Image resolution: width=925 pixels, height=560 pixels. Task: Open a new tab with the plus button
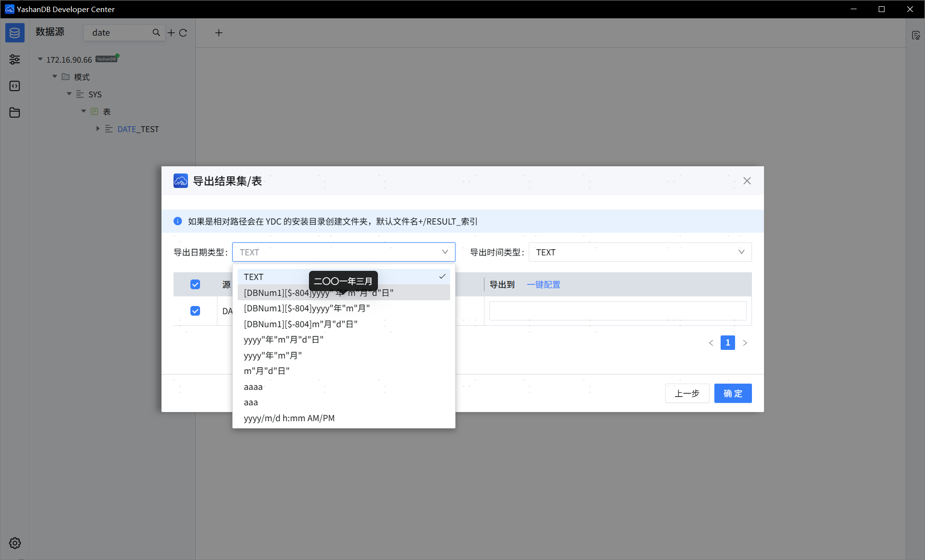[218, 33]
